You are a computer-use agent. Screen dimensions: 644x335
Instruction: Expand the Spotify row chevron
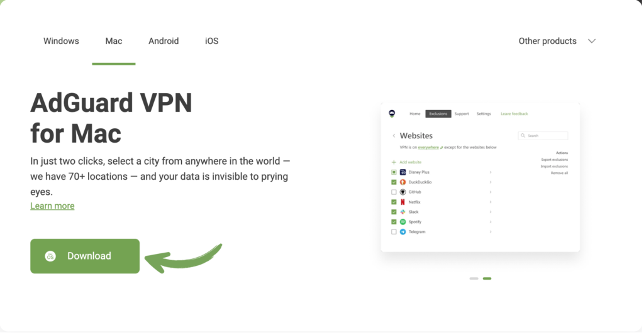pos(491,222)
